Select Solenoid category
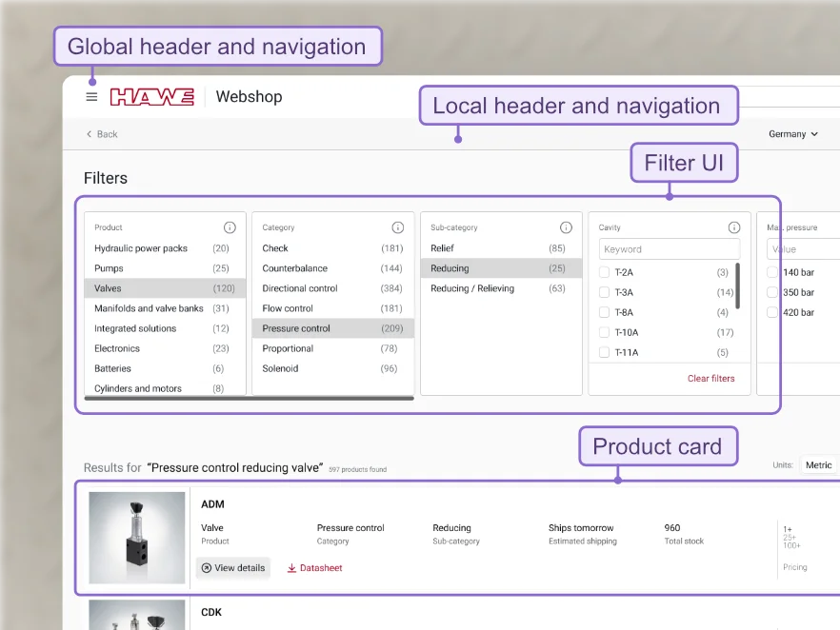This screenshot has height=630, width=840. click(x=332, y=369)
